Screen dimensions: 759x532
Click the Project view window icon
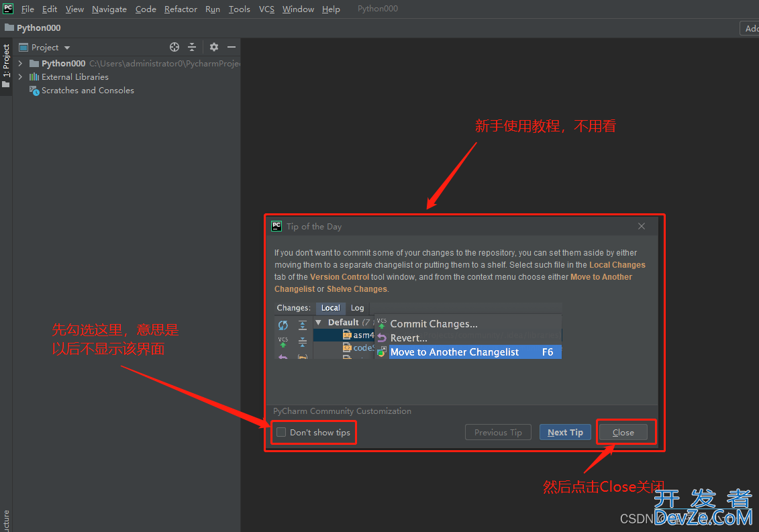(23, 47)
